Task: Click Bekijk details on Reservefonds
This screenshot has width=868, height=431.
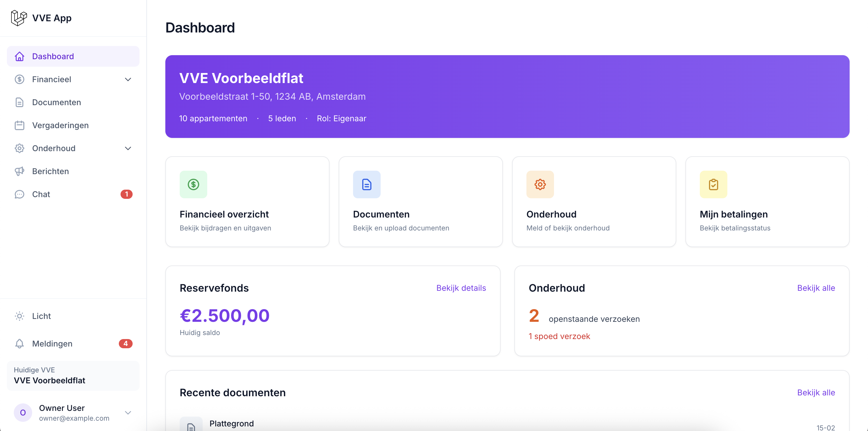Action: (461, 288)
